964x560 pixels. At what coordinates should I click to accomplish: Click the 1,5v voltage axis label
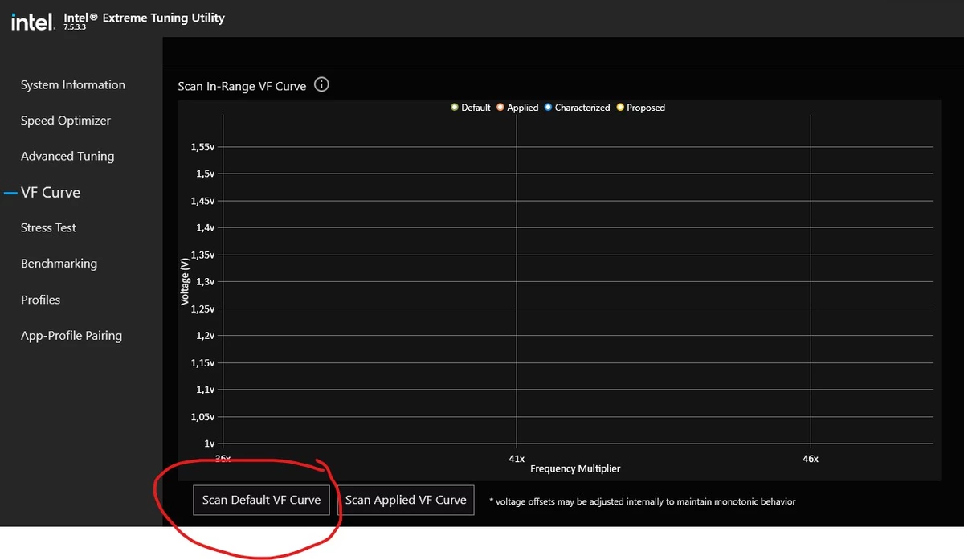click(205, 174)
